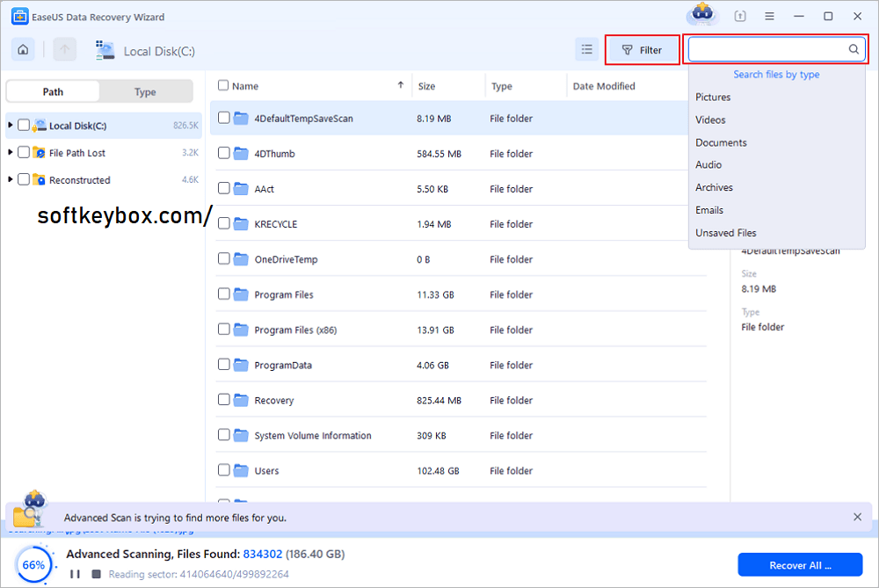Expand the File Path Lost node
This screenshot has width=879, height=588.
[9, 152]
